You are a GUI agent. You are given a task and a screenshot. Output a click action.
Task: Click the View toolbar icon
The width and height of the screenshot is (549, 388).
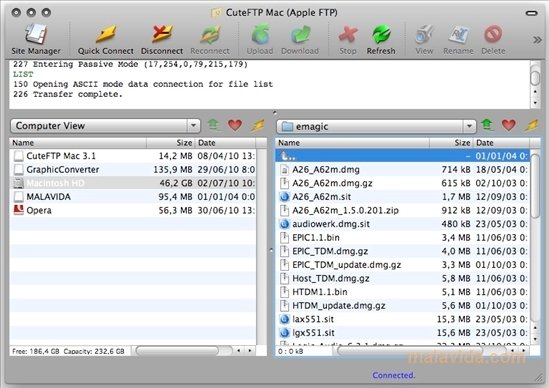point(424,34)
